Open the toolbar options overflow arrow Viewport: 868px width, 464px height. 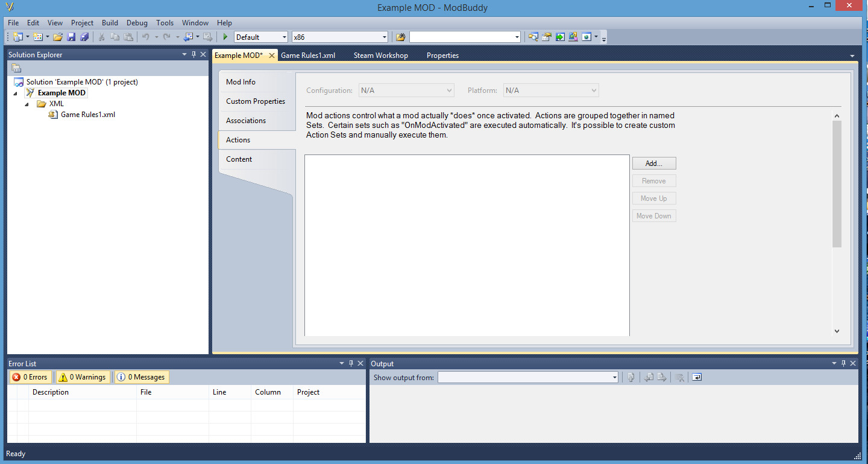(x=604, y=37)
